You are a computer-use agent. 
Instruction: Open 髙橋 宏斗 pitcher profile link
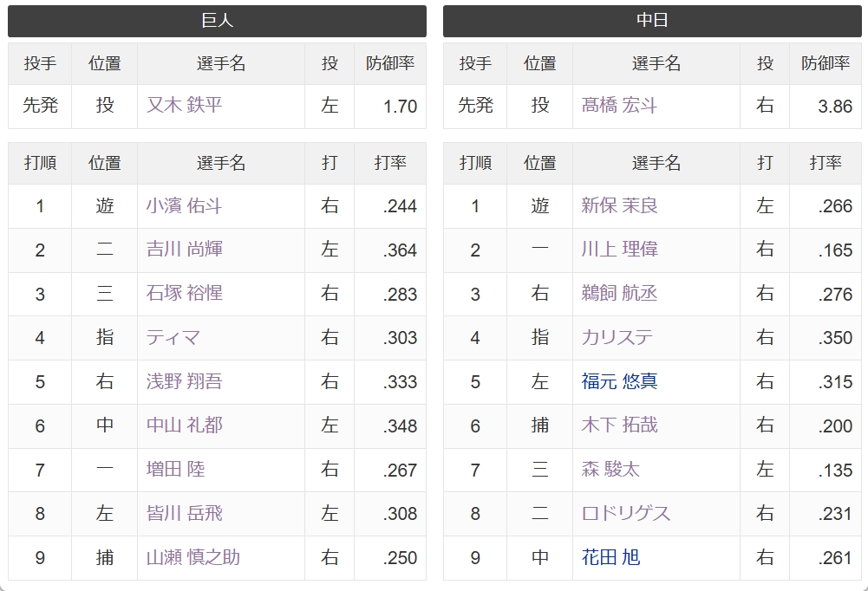coord(619,105)
